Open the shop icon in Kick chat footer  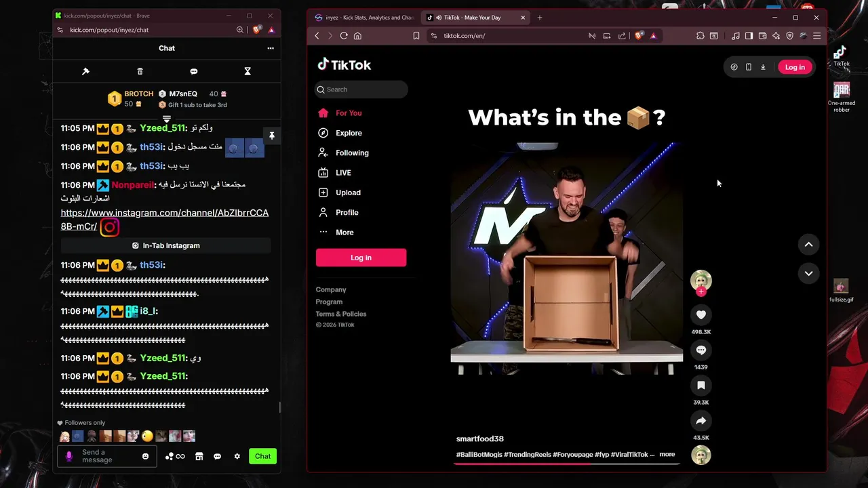coord(199,456)
